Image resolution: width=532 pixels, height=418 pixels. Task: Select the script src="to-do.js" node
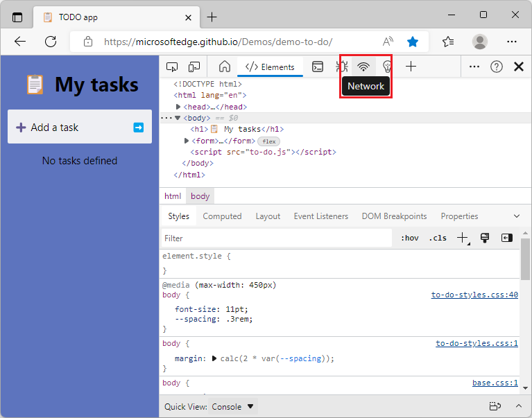(264, 152)
